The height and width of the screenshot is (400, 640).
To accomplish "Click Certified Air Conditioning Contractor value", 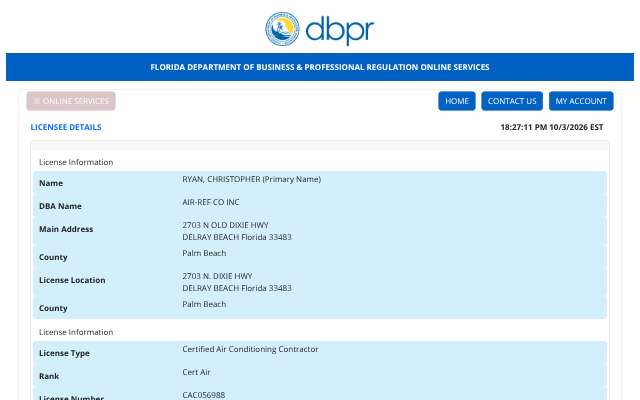I will click(x=250, y=349).
